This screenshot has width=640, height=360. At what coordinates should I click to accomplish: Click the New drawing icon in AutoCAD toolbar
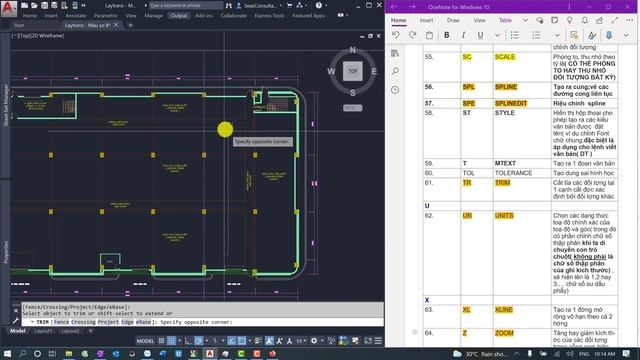coord(25,5)
